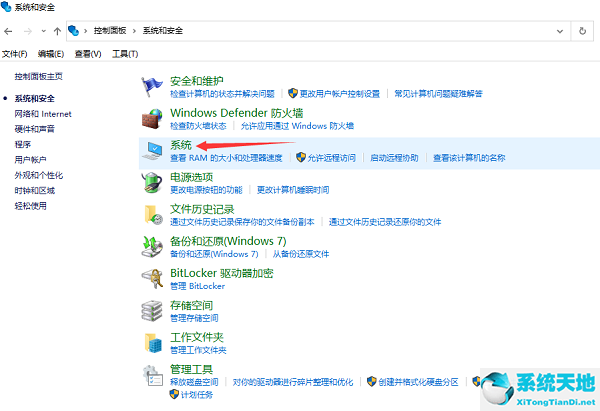Click the Work Folders icon
This screenshot has width=600, height=411.
click(153, 342)
